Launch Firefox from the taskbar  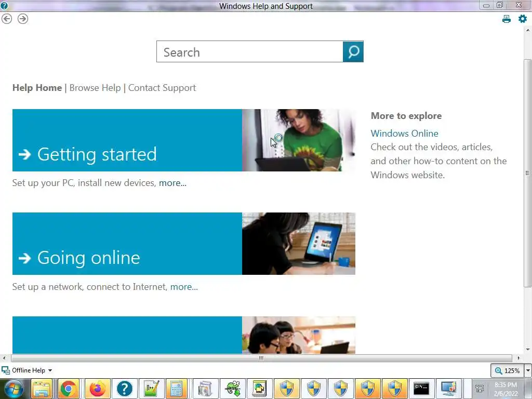click(x=97, y=389)
